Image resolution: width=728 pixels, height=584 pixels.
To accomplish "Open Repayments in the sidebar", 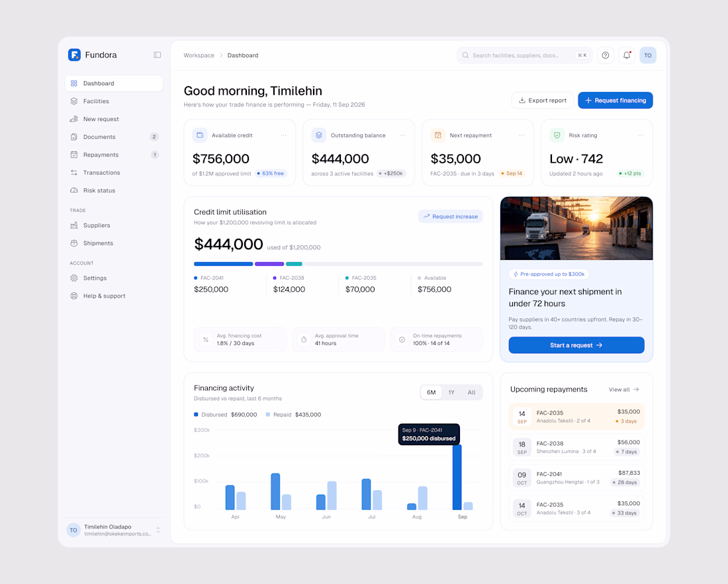I will 114,155.
